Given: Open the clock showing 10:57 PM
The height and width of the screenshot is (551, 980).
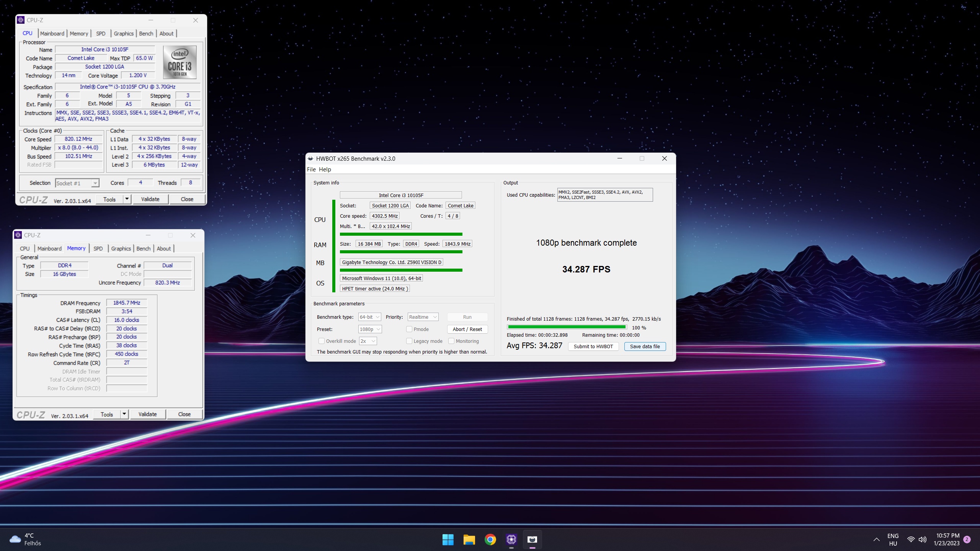Looking at the screenshot, I should (947, 540).
